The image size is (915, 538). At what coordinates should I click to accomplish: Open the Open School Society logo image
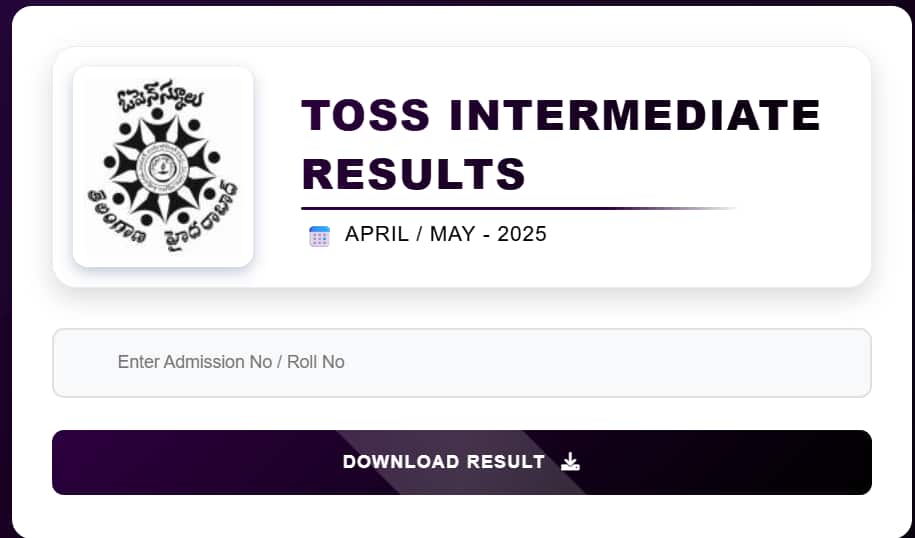click(x=163, y=167)
